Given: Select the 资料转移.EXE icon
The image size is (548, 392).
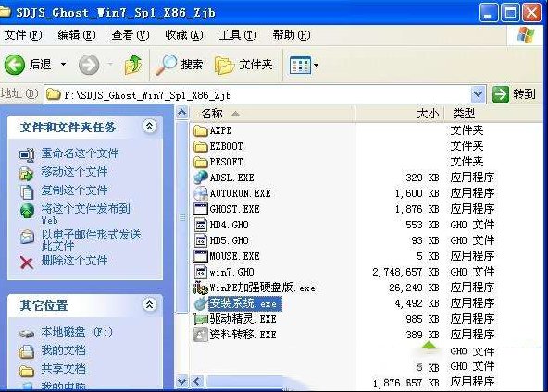Looking at the screenshot, I should pyautogui.click(x=201, y=335).
